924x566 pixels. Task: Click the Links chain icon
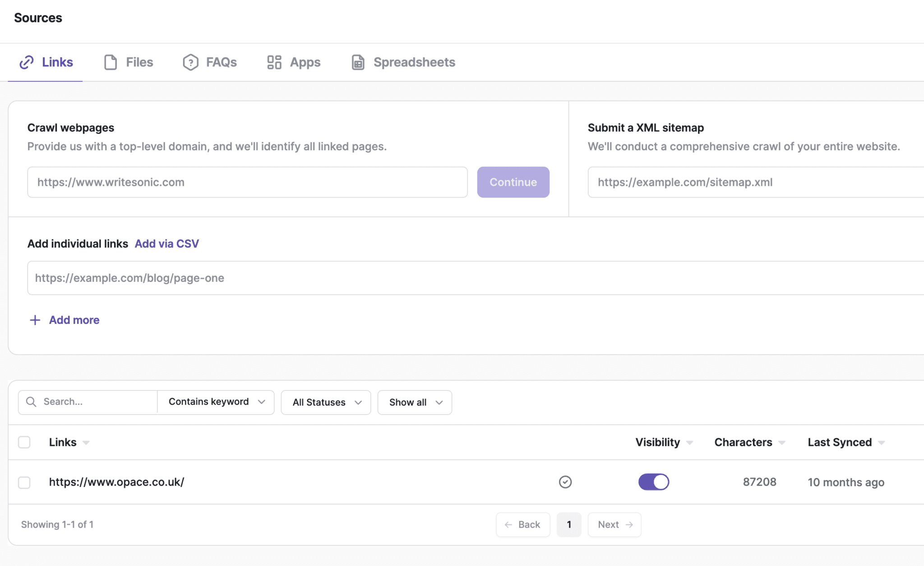click(x=28, y=62)
